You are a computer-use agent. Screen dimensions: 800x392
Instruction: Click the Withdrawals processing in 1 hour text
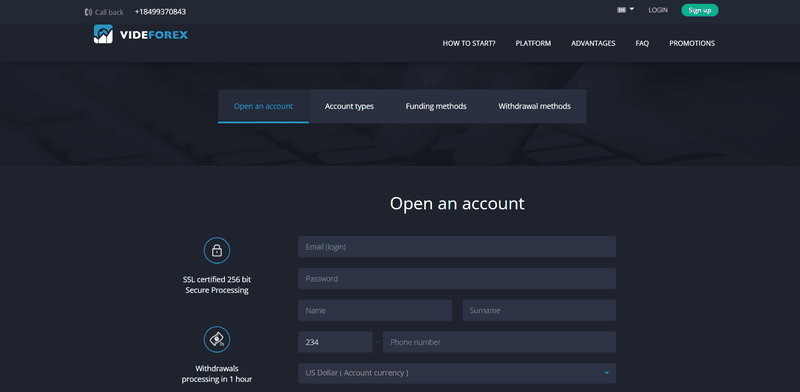217,374
